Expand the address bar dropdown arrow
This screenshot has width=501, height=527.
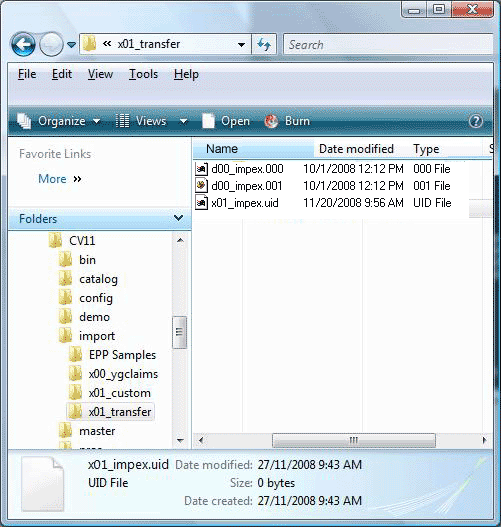point(241,44)
